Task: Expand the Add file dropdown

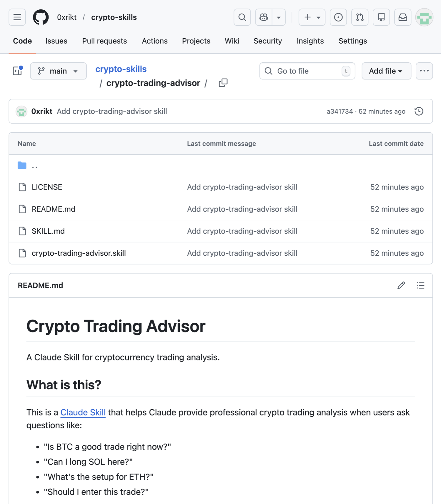Action: coord(386,71)
